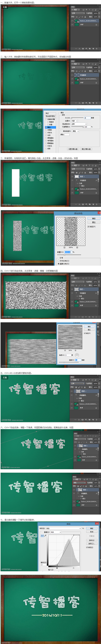Click 数量 slider in 添加杂色 dialog

pos(69,255)
